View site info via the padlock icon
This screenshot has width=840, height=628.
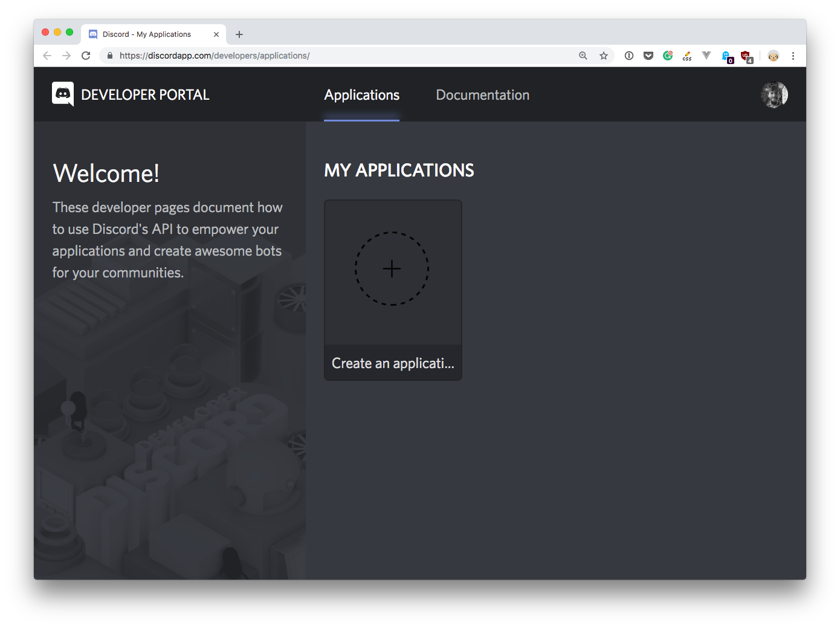pos(109,56)
